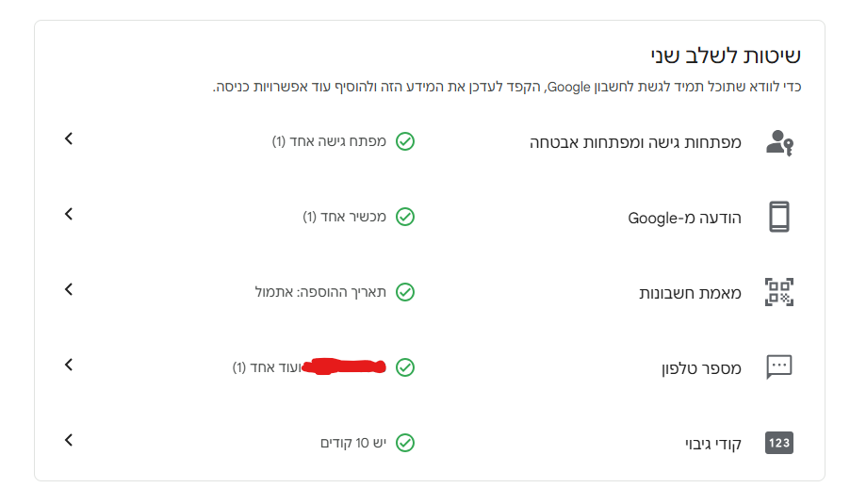Viewport: 850px width, 504px height.
Task: Click the green checkmark beside redacted phone number
Action: pyautogui.click(x=405, y=367)
